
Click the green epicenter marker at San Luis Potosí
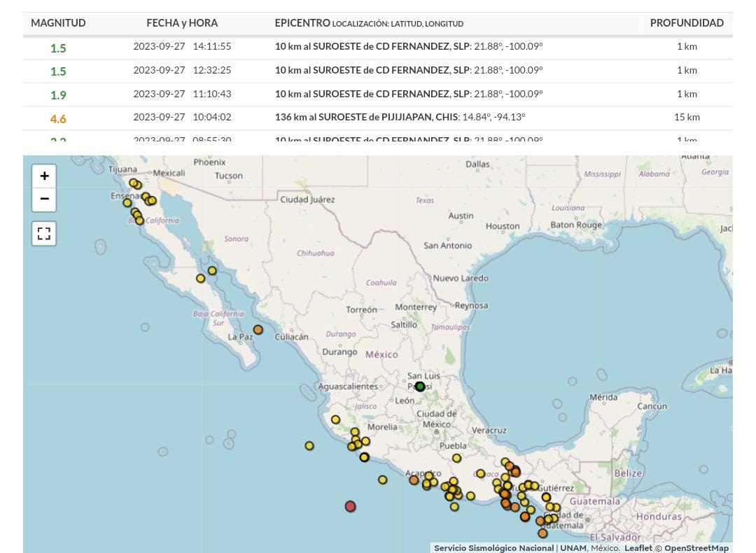click(x=420, y=386)
